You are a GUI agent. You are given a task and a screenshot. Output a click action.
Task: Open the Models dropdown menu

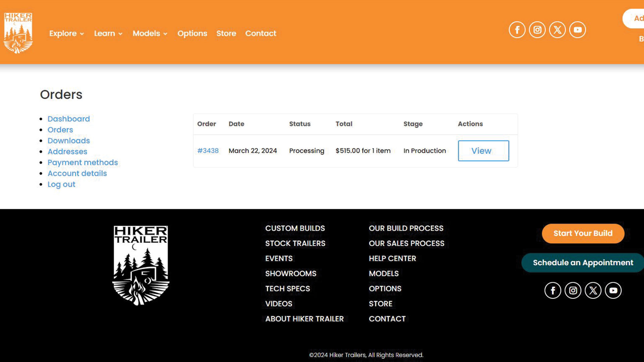[x=150, y=34]
